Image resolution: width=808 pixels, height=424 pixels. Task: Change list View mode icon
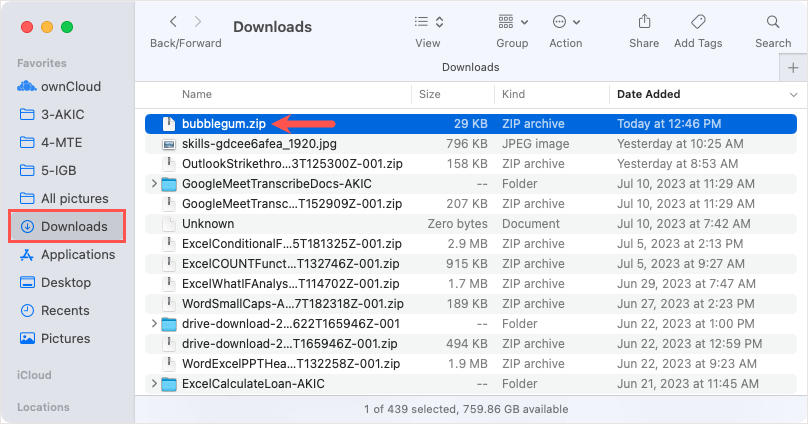pos(427,21)
